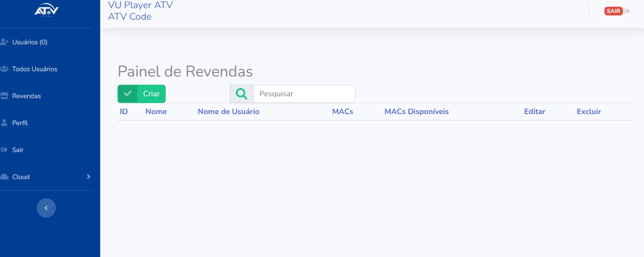
Task: Click the checkmark icon on Criar button
Action: coord(128,94)
